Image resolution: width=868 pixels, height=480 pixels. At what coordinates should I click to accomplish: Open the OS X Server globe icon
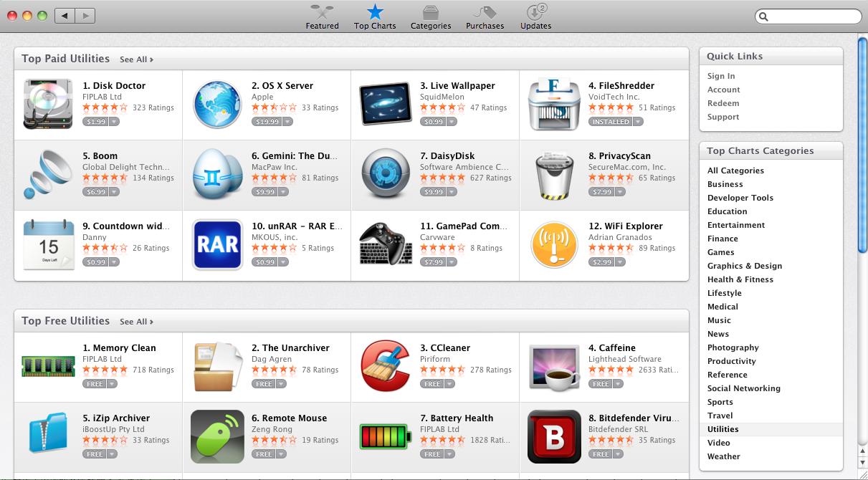tap(217, 105)
